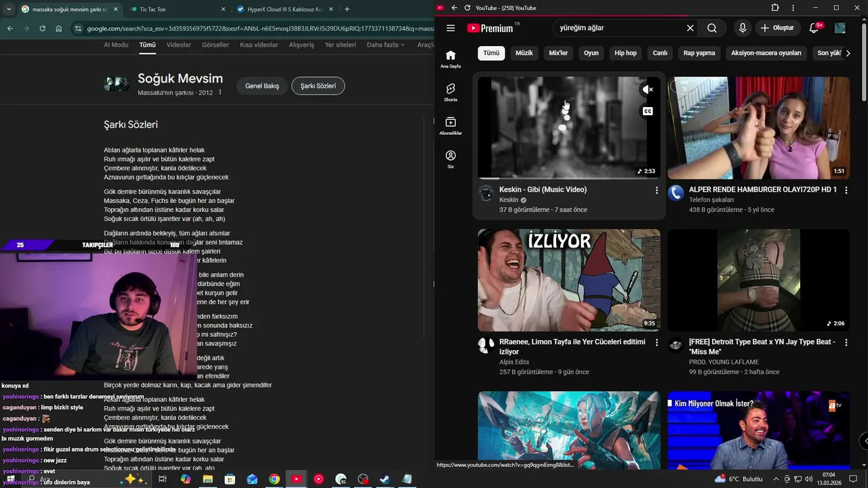Viewport: 868px width, 488px height.
Task: Open more options for Keskin - Gibi video
Action: pos(656,190)
